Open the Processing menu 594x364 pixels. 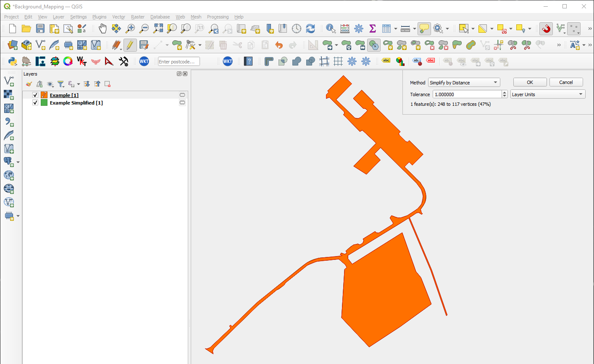[218, 17]
